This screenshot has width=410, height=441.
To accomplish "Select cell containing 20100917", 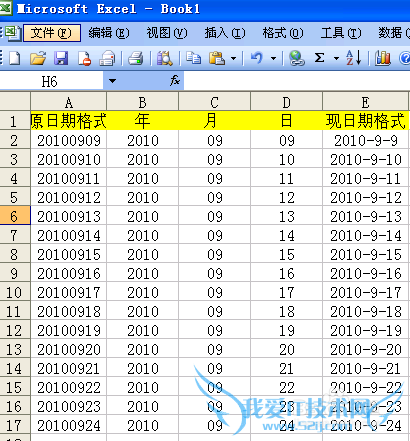I will 69,292.
